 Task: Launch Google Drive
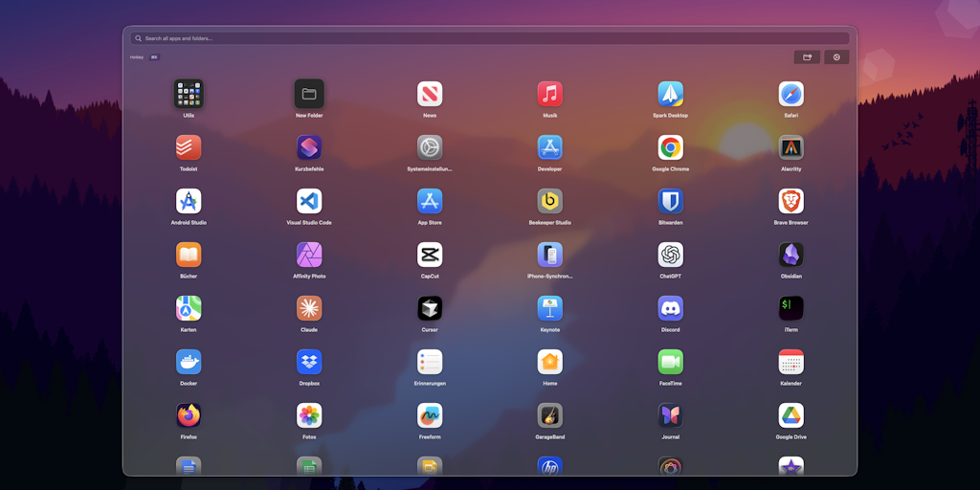pos(791,415)
